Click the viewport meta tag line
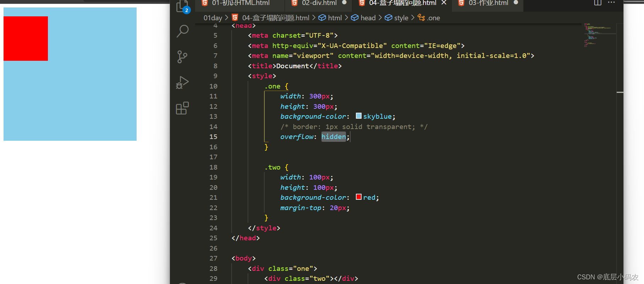 pos(391,56)
